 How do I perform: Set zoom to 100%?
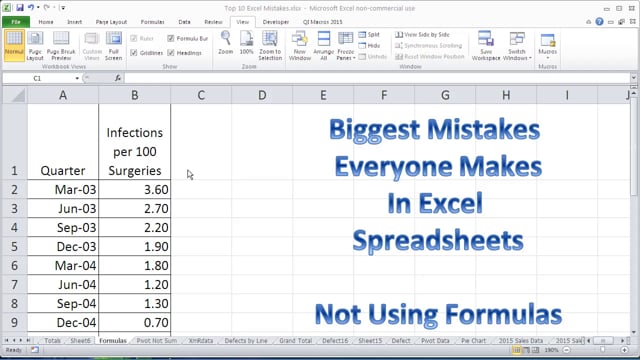[246, 43]
